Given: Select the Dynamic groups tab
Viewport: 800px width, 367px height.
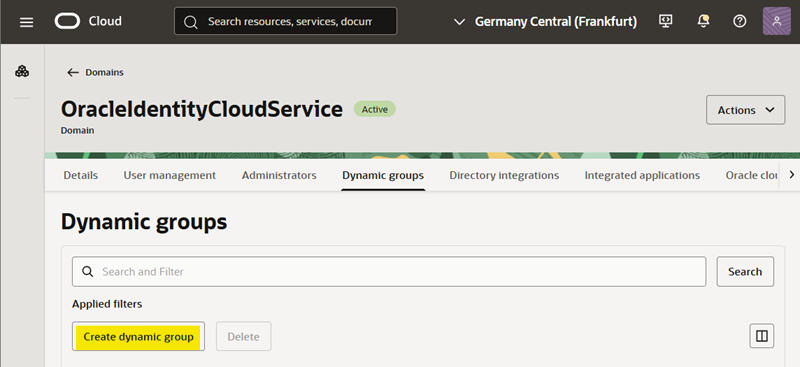Looking at the screenshot, I should pyautogui.click(x=383, y=175).
